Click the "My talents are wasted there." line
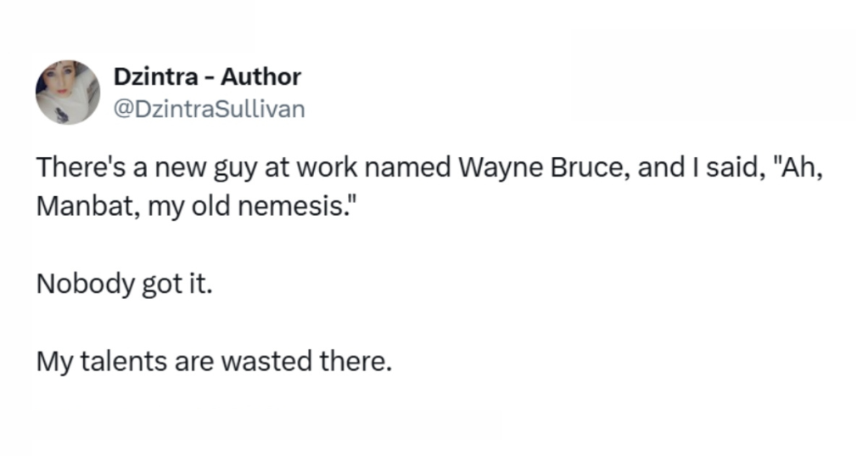868x456 pixels. point(214,363)
